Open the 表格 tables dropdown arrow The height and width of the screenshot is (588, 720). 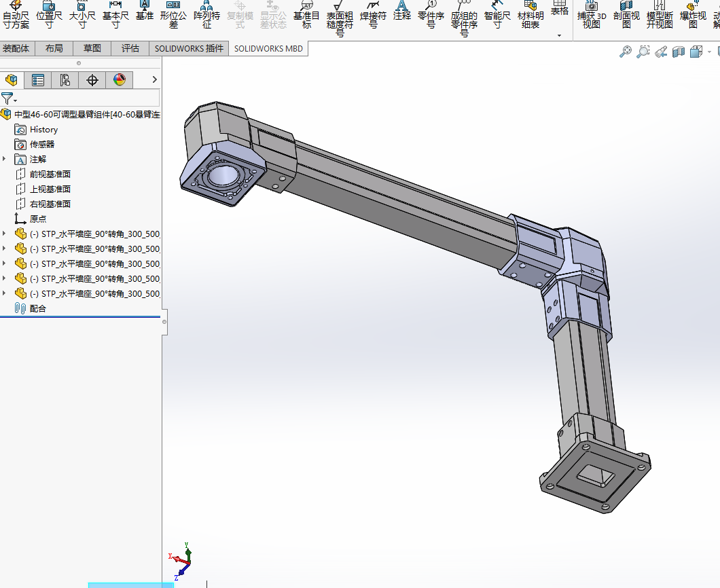click(559, 35)
